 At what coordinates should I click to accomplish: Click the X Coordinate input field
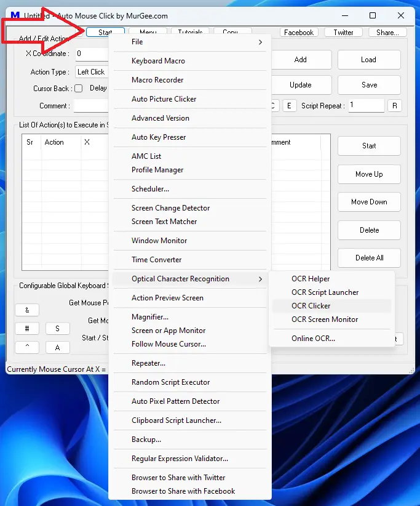pos(92,54)
